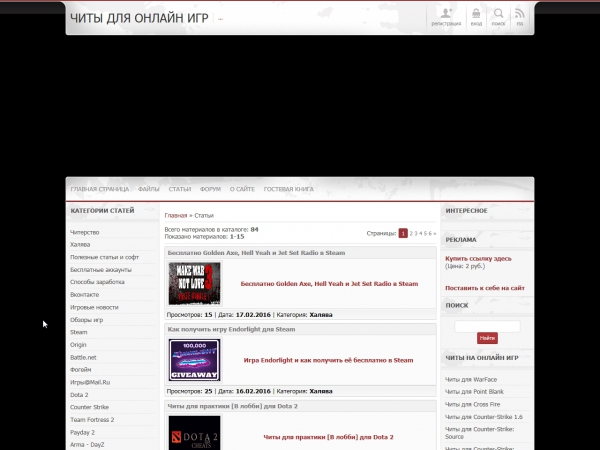Open Читы для WarFace link
This screenshot has width=600, height=450.
[x=471, y=380]
